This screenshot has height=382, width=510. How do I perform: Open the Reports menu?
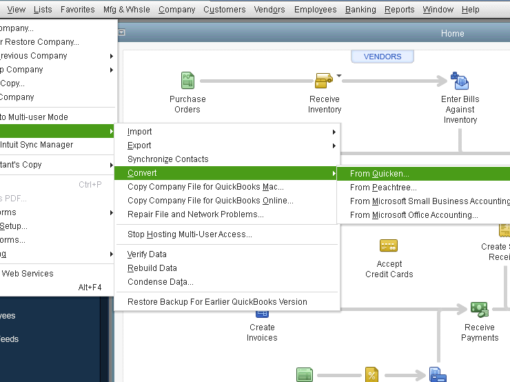click(399, 10)
